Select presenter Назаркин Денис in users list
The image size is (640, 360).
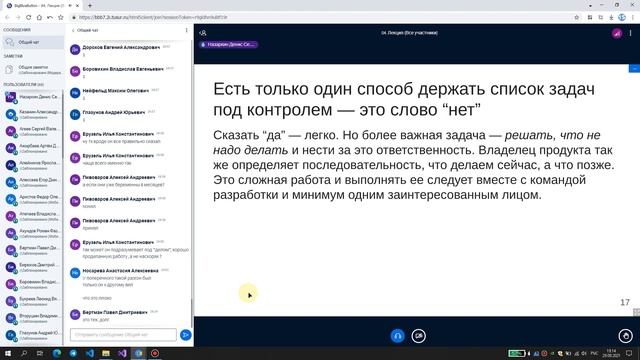(x=33, y=98)
